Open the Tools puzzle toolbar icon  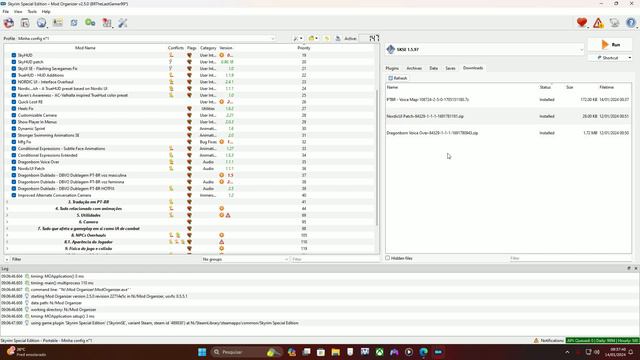pos(107,23)
